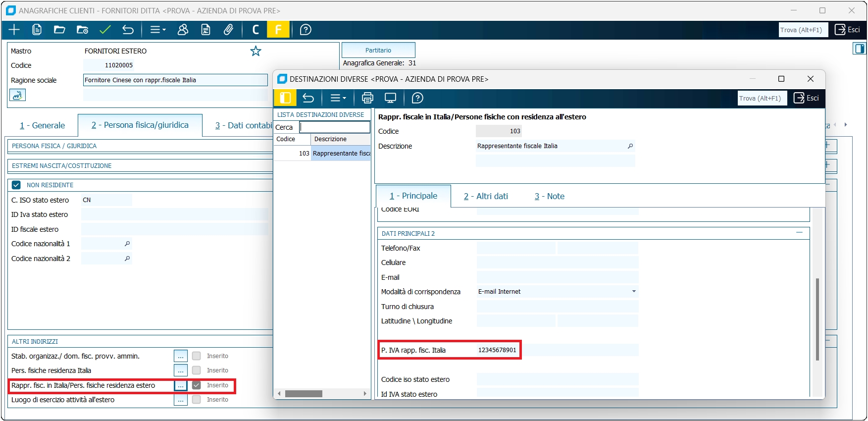Open ellipsis button for Luogo di esercizio attività
The width and height of the screenshot is (868, 421).
coord(180,400)
